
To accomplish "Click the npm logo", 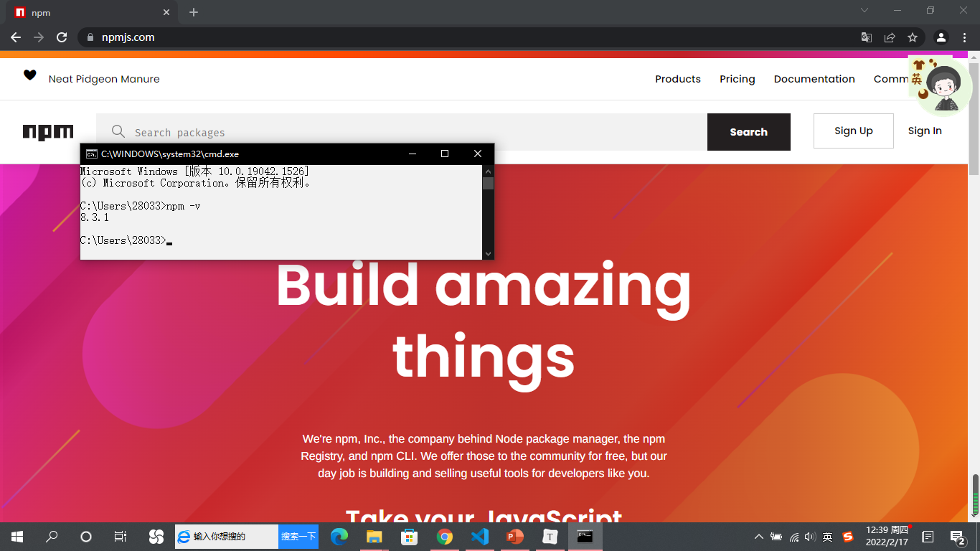I will [x=48, y=132].
